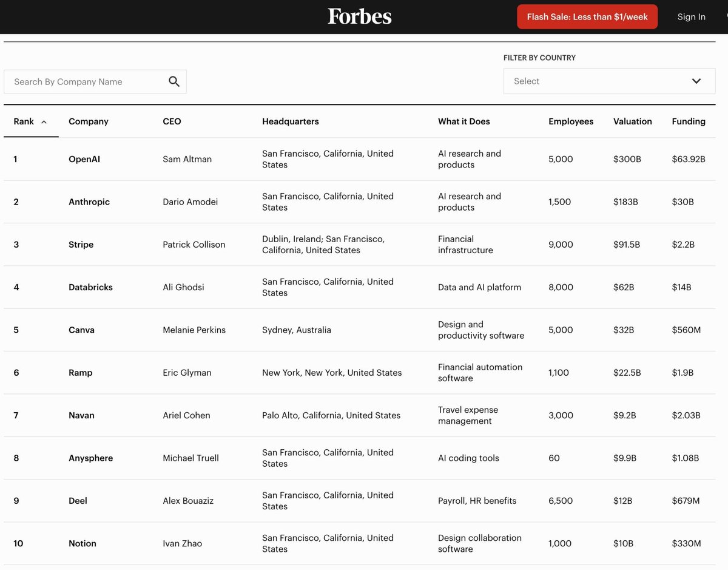Click the $63.92B funding cell

coord(689,159)
